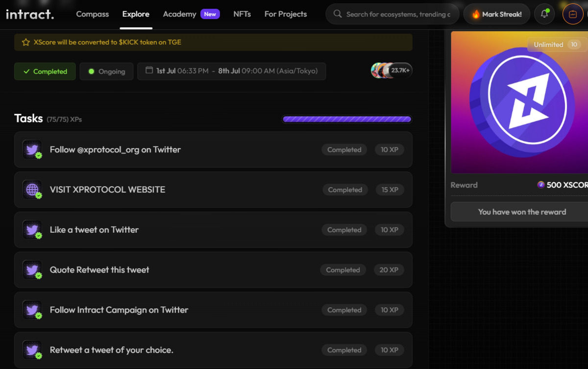Click Completed badge on VISIT XPROTOCOL WEBSITE row

(x=345, y=190)
